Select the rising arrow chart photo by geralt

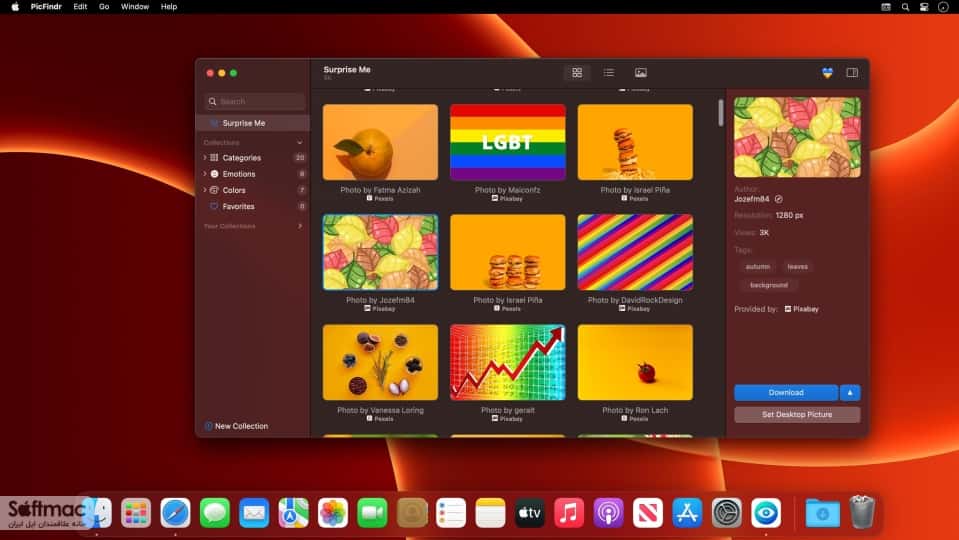pos(508,362)
